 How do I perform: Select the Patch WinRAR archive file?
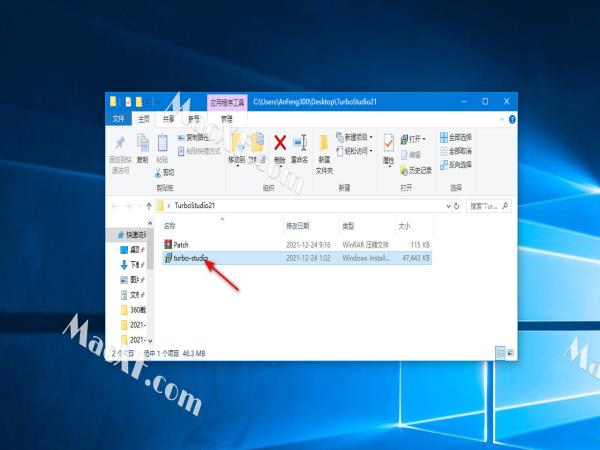coord(297,245)
